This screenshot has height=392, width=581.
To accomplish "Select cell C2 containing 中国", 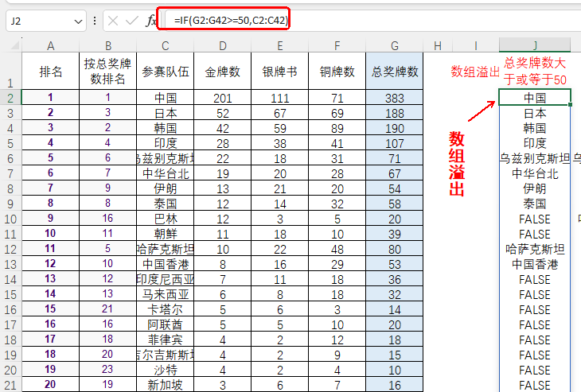I will [x=166, y=98].
